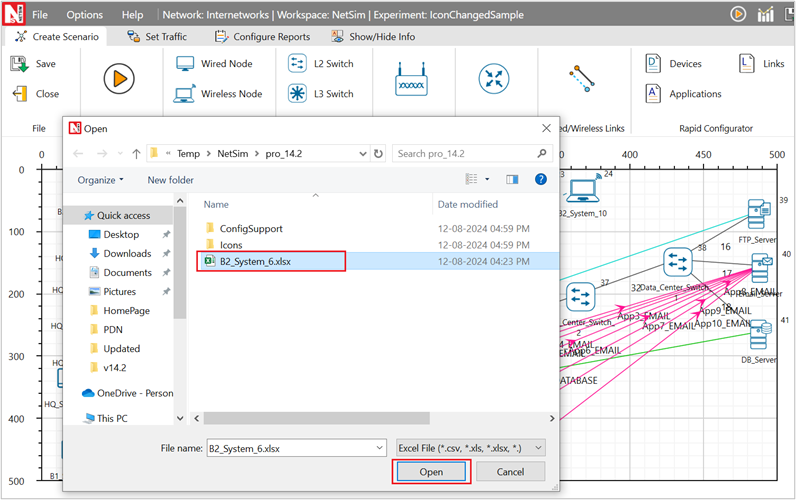Run simulation with the large play button
The height and width of the screenshot is (500, 796).
click(119, 79)
